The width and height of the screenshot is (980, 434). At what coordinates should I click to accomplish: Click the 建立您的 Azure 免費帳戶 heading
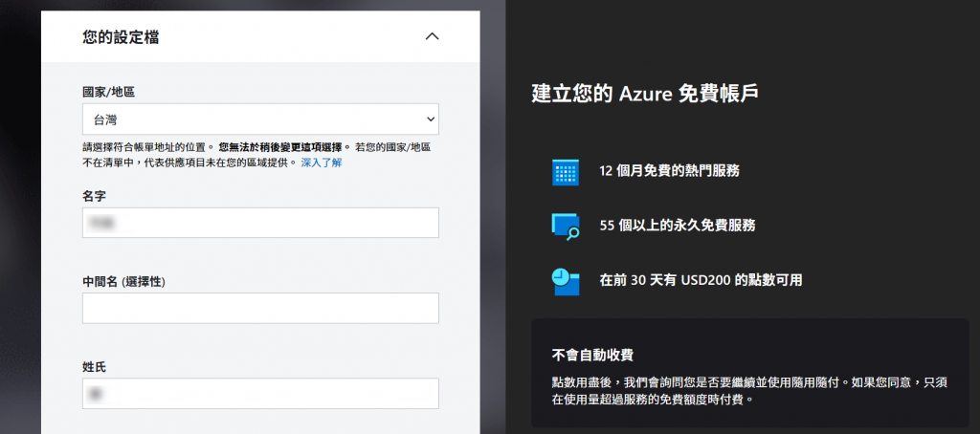(645, 95)
